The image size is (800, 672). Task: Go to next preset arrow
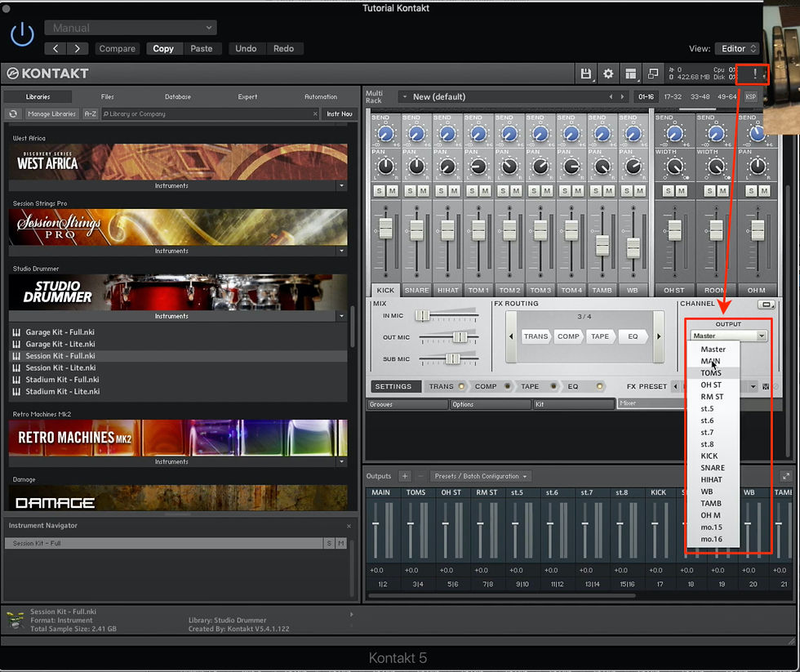[x=77, y=48]
